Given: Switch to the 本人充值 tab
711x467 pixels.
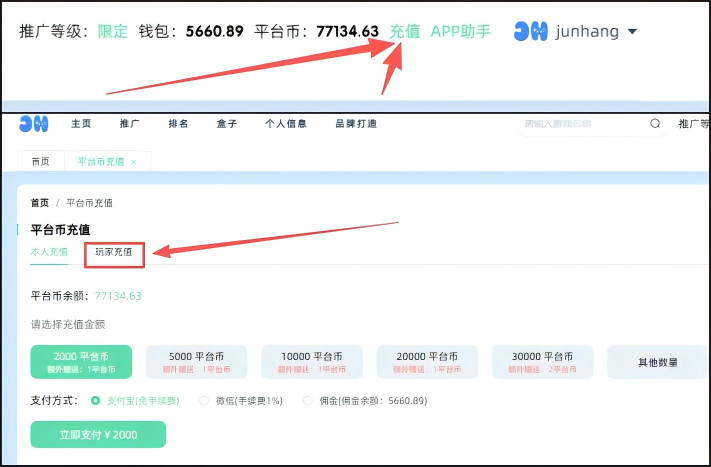Looking at the screenshot, I should pyautogui.click(x=49, y=253).
